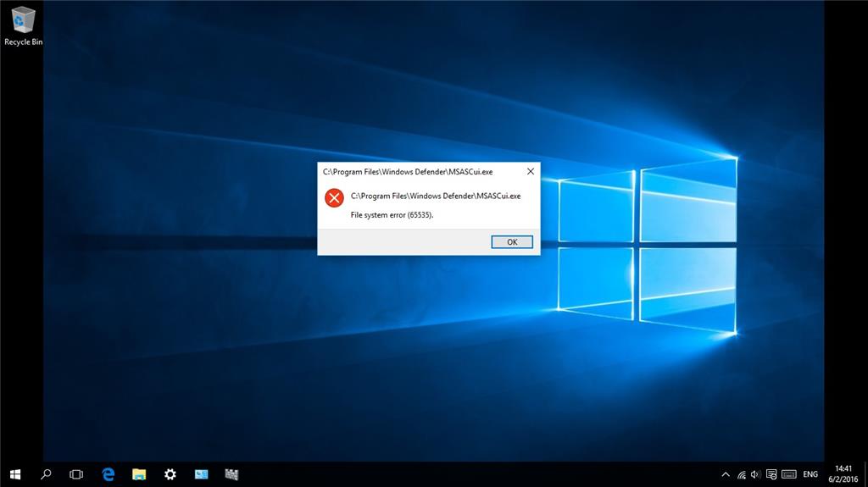Expand hidden system tray icons
The height and width of the screenshot is (487, 868).
[x=726, y=474]
